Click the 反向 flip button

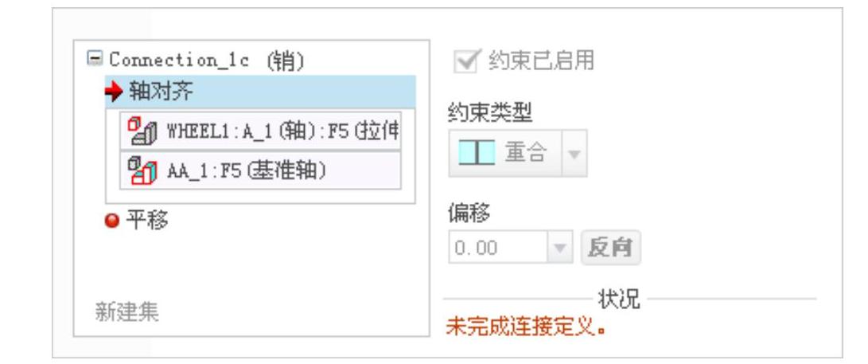[x=610, y=247]
